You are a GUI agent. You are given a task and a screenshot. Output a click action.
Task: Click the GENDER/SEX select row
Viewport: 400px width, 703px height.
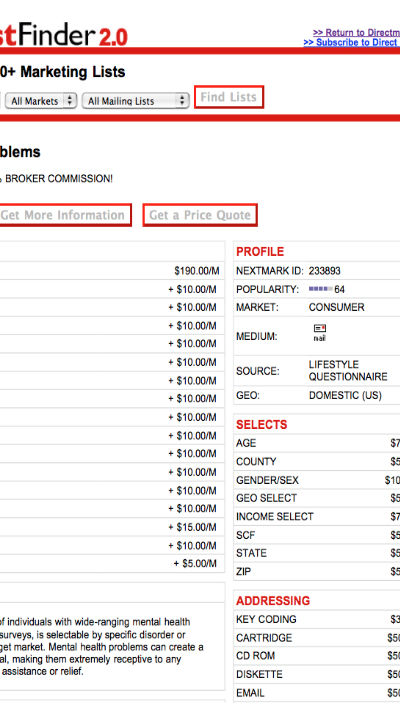317,480
